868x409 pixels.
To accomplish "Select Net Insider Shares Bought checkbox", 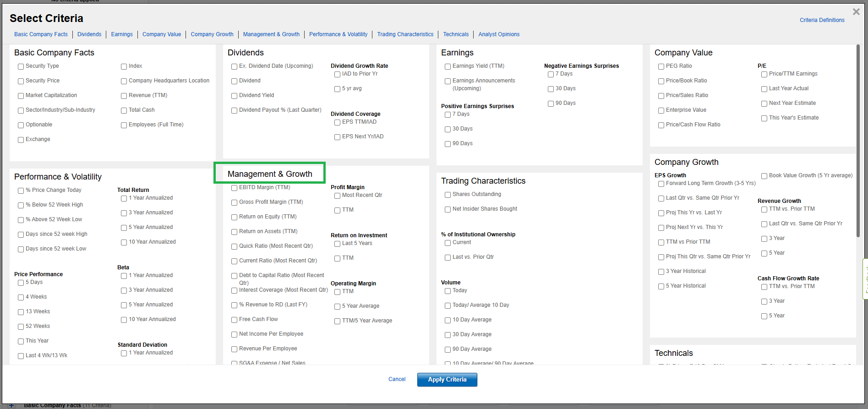I will pos(448,209).
